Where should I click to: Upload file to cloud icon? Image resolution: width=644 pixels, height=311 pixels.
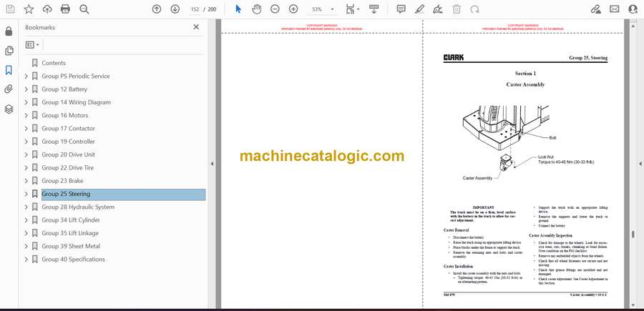click(47, 9)
